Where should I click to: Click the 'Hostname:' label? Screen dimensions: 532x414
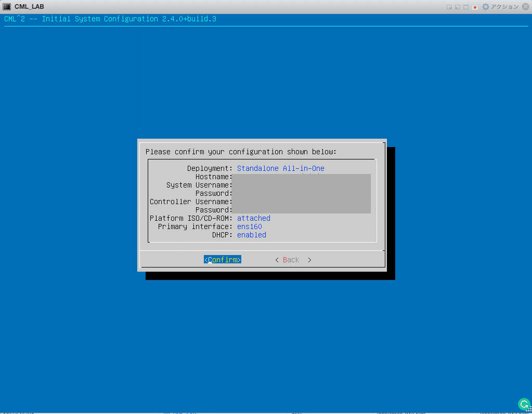(x=214, y=177)
